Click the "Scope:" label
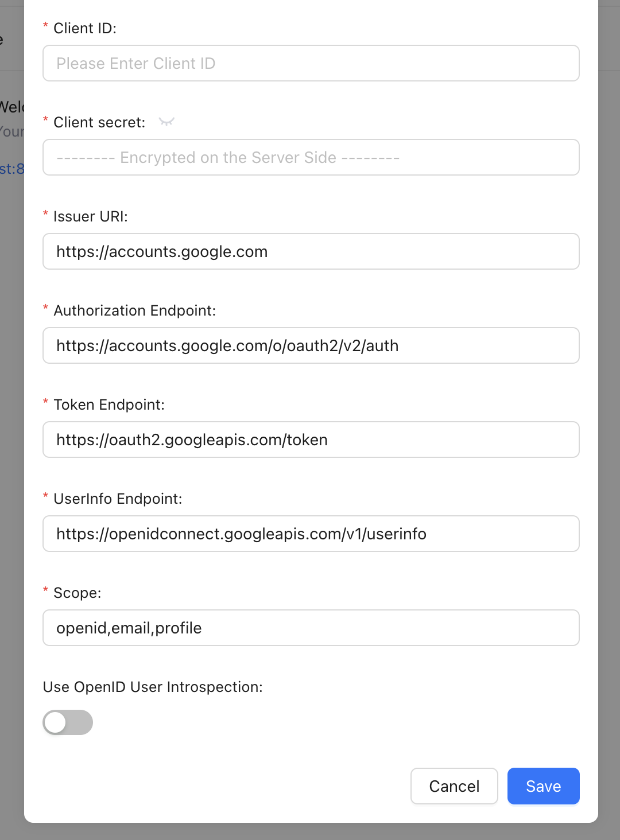 [x=77, y=593]
